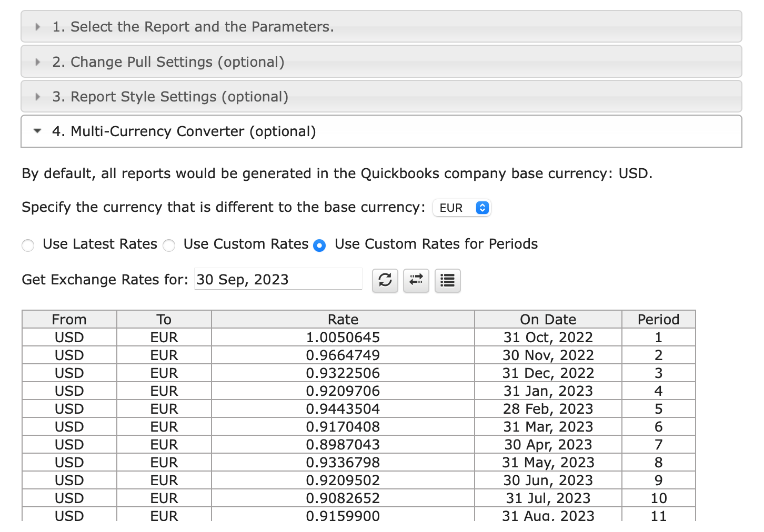
Task: Open the EUR currency dropdown
Action: [461, 208]
